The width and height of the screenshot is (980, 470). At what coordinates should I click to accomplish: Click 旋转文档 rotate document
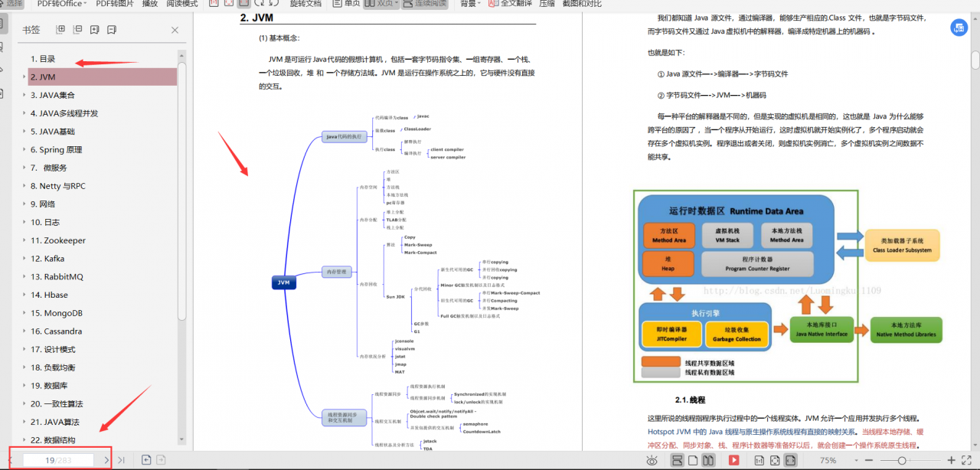(305, 4)
